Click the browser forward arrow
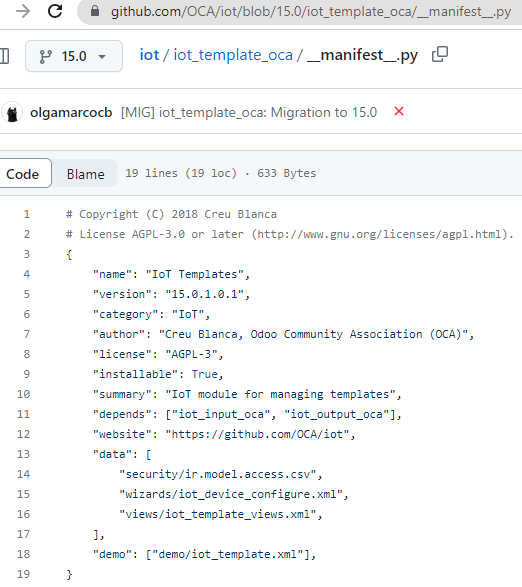 (x=23, y=11)
